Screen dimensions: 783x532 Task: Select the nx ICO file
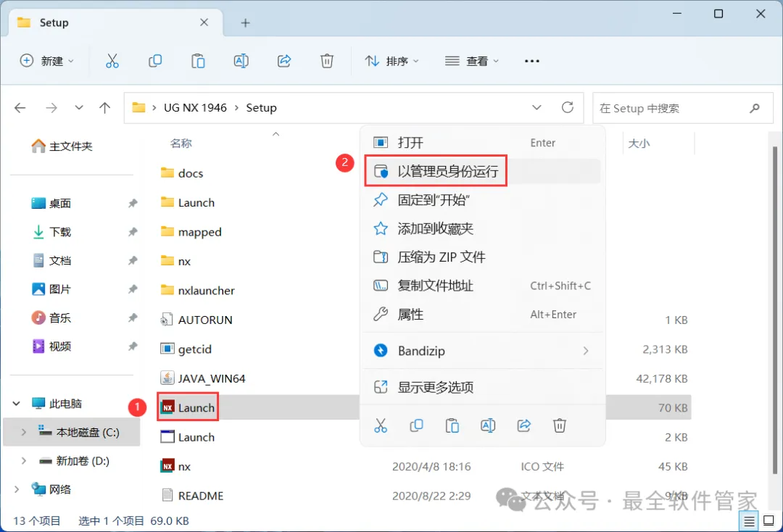click(x=184, y=466)
